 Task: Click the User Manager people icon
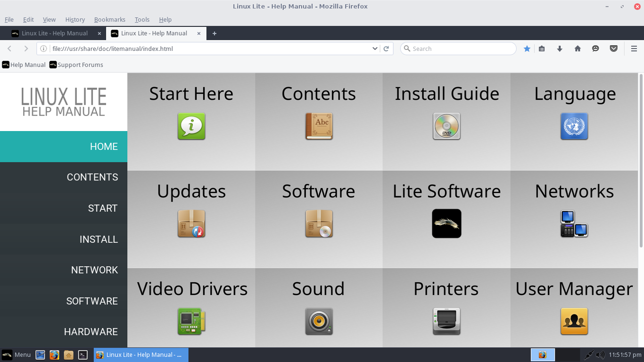coord(574,321)
